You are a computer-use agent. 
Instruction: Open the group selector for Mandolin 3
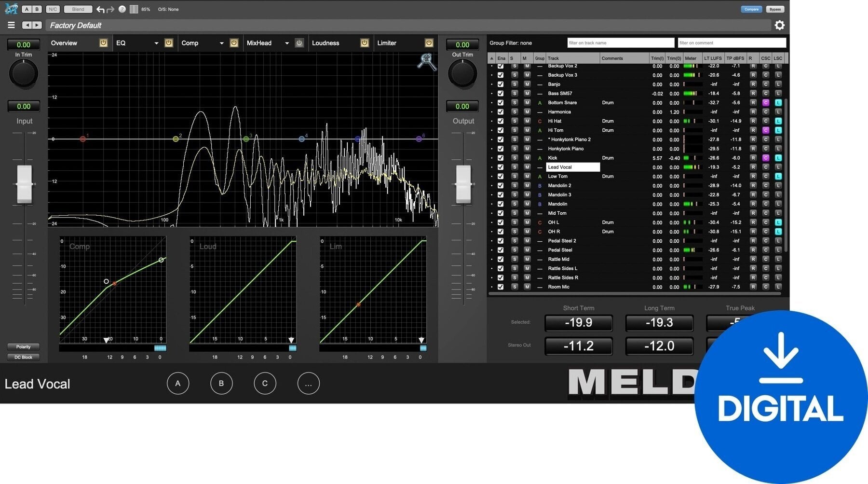click(540, 195)
